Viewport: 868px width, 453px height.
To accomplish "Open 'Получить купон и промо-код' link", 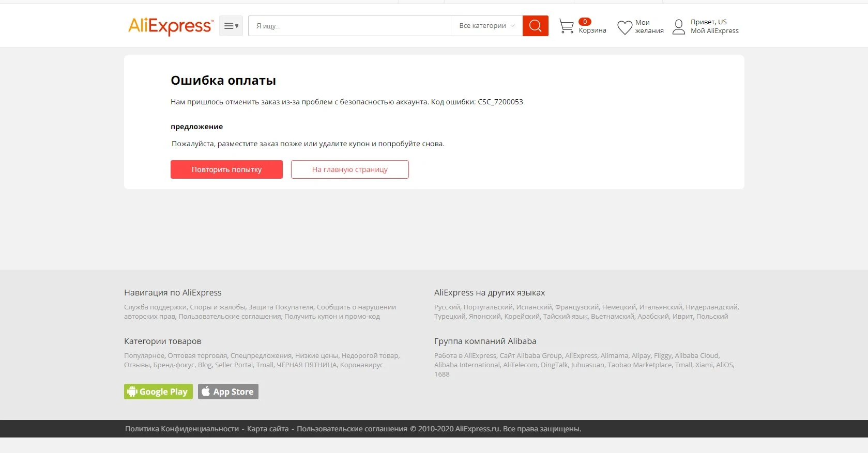I will tap(332, 317).
